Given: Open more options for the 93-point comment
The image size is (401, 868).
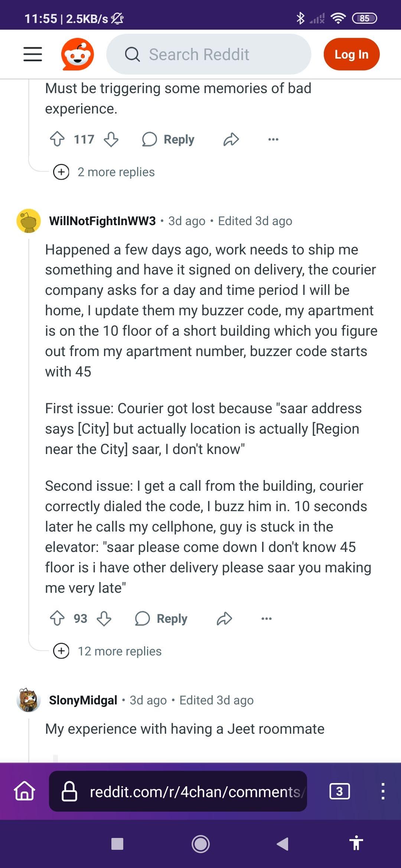Looking at the screenshot, I should pyautogui.click(x=266, y=618).
